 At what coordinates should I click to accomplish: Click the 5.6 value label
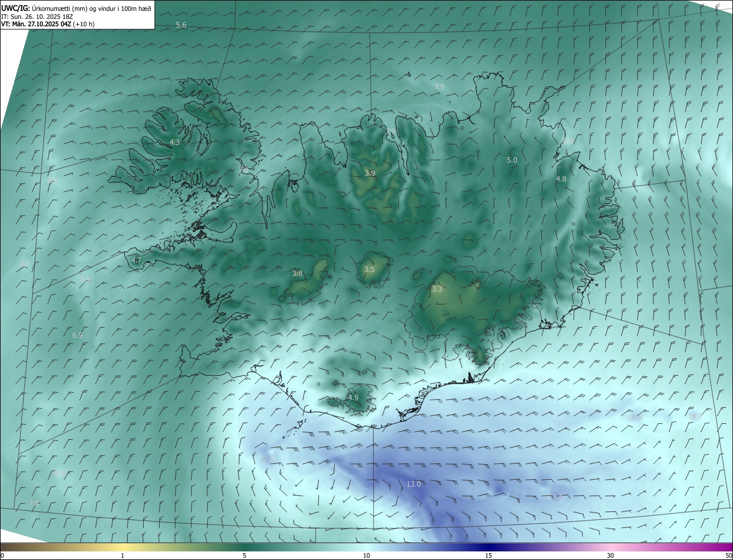[181, 25]
